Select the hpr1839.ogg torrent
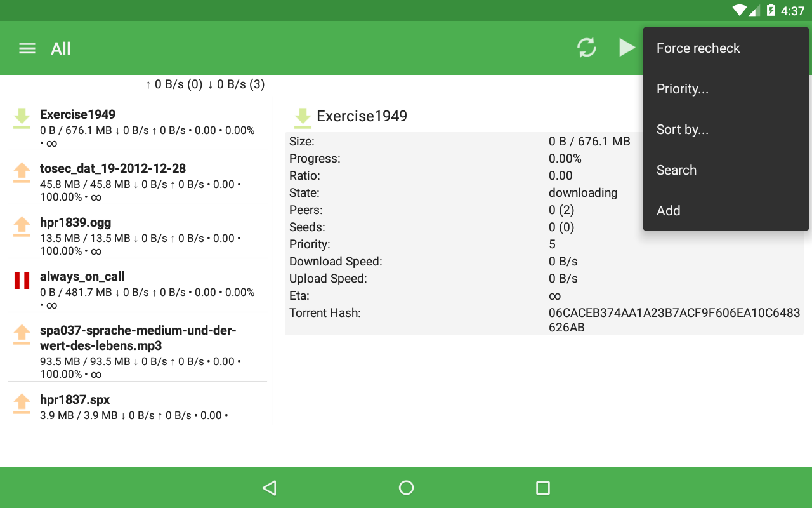The image size is (812, 508). point(138,231)
